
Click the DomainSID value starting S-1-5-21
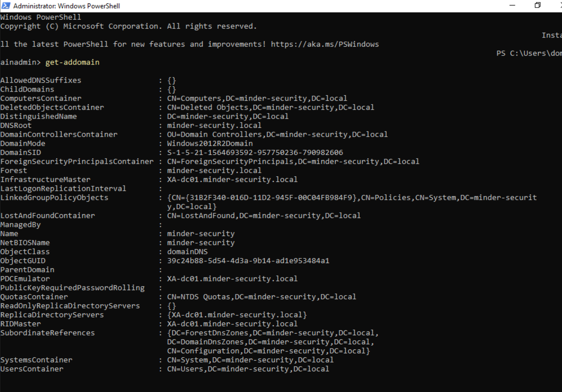point(255,153)
